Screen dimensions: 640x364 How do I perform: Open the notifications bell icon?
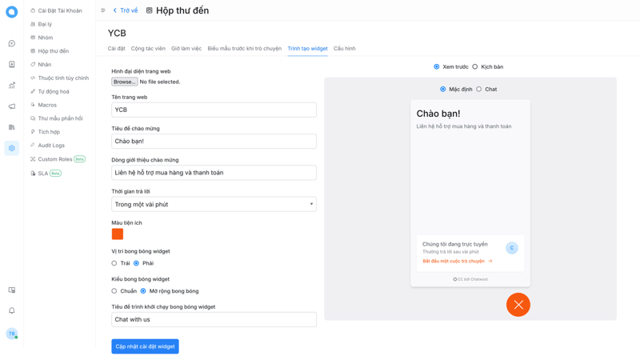[11, 310]
